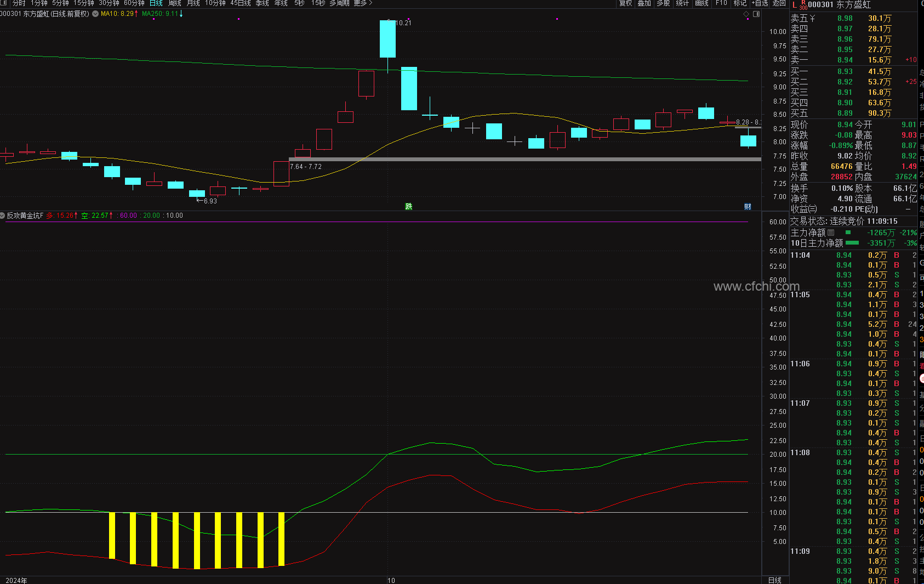Image resolution: width=924 pixels, height=584 pixels.
Task: Toggle the side panel layout icon
Action: click(756, 14)
